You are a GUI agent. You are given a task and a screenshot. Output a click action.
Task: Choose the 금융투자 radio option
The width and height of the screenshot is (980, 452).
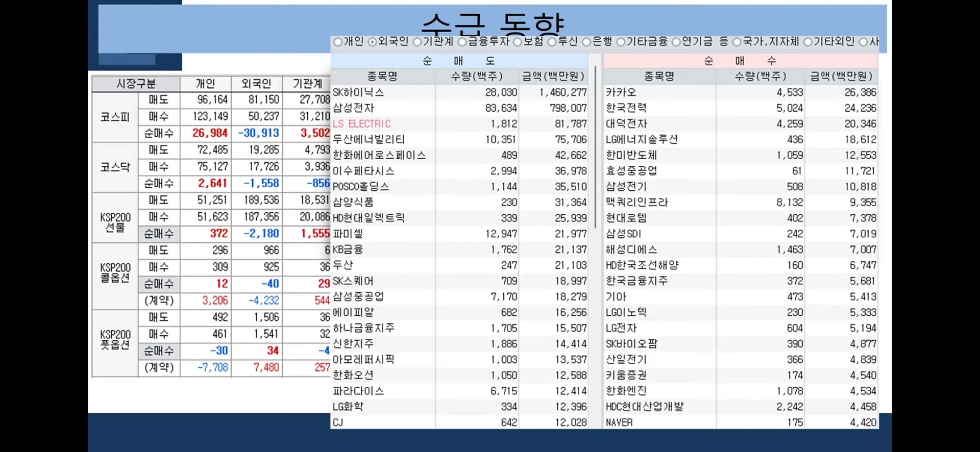pos(462,42)
